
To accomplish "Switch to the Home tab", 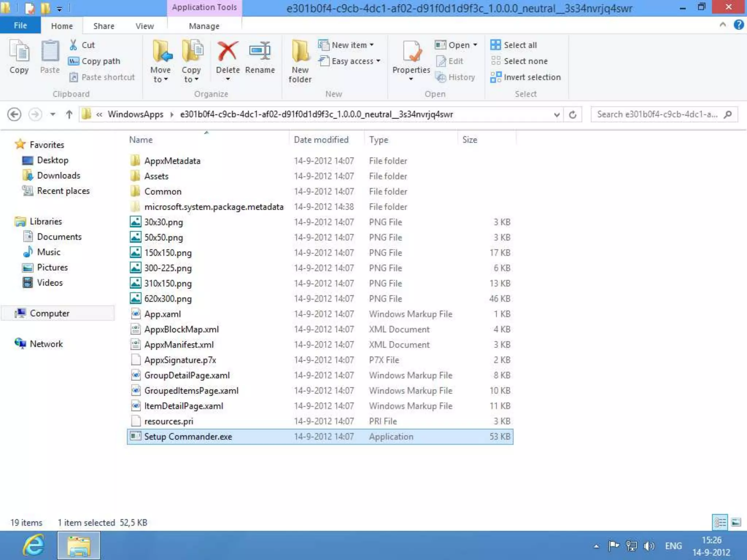I will click(x=62, y=26).
